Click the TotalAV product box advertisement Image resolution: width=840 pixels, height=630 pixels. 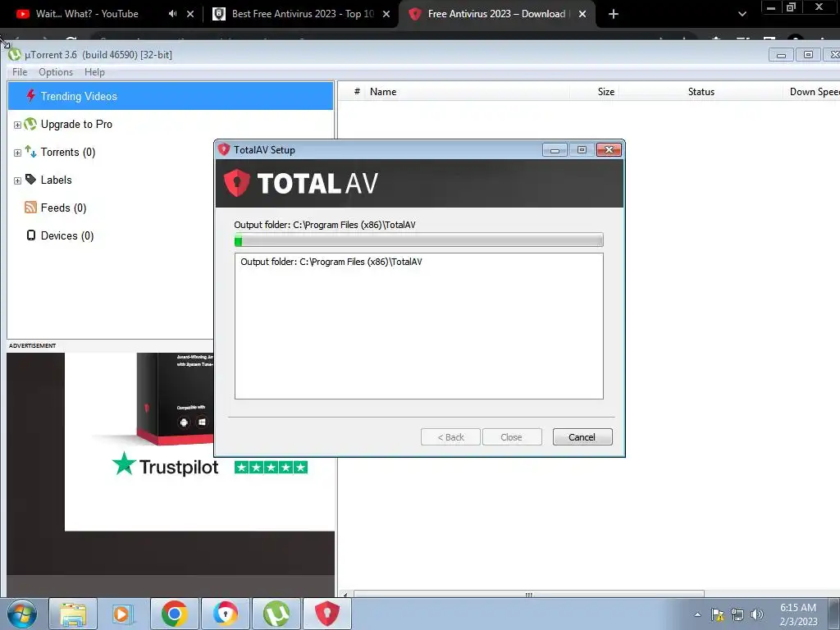(176, 399)
